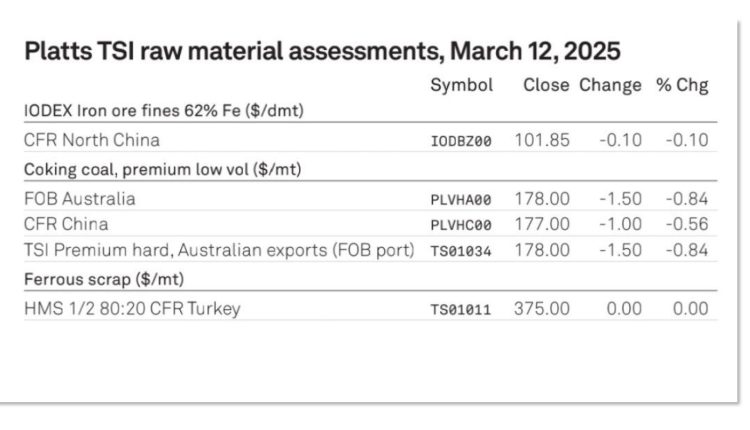This screenshot has height=430, width=750.
Task: Select the Close column header
Action: (546, 85)
